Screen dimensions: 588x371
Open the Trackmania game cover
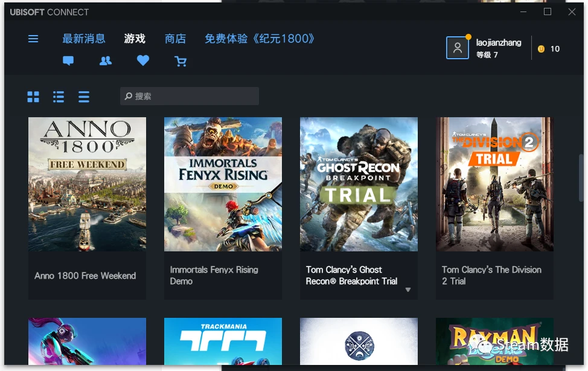(x=223, y=341)
